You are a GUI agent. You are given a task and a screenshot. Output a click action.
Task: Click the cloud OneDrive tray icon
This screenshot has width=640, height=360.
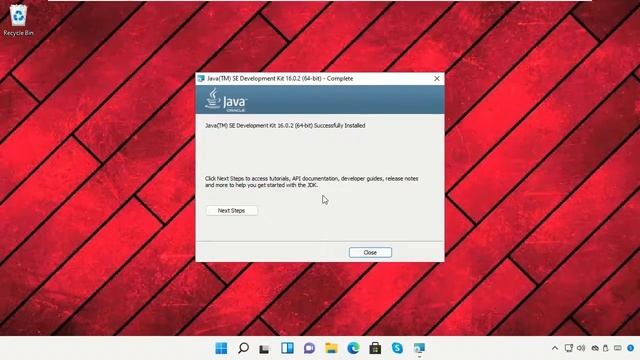(595, 348)
